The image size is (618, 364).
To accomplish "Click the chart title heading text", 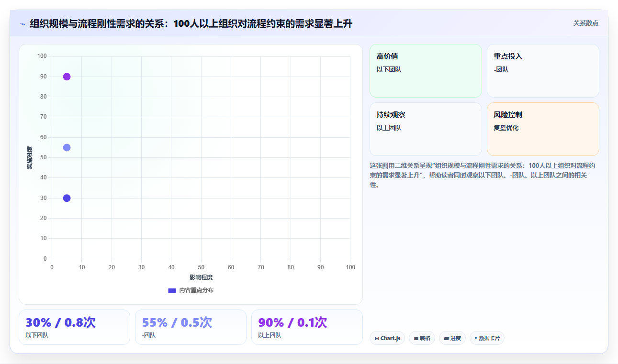I will [x=191, y=23].
